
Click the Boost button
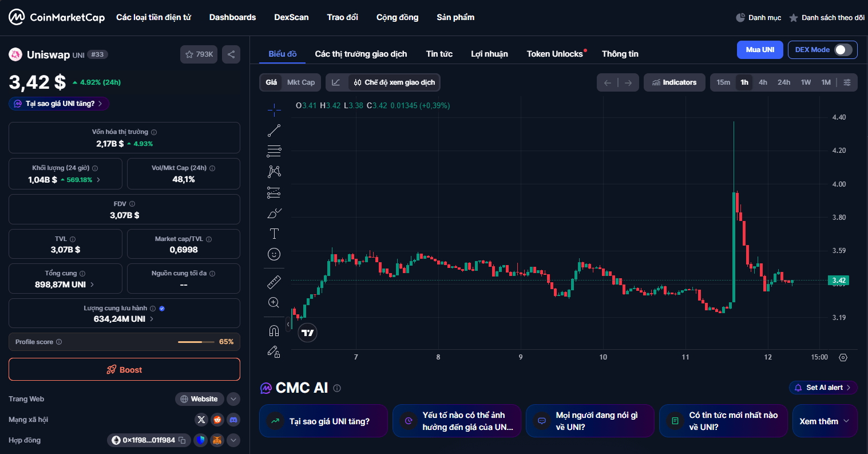coord(124,369)
